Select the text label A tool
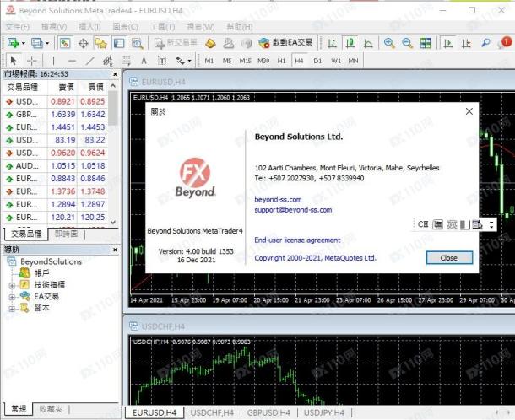 [x=144, y=61]
